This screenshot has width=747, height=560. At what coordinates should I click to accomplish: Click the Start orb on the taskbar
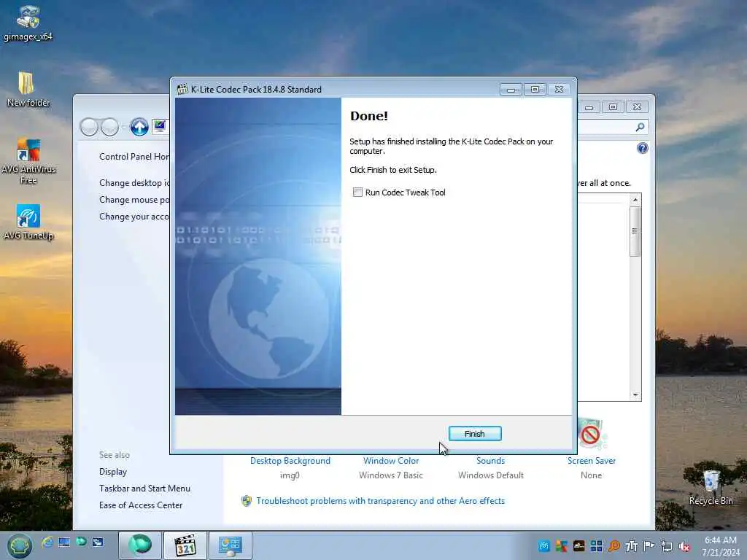coord(19,545)
